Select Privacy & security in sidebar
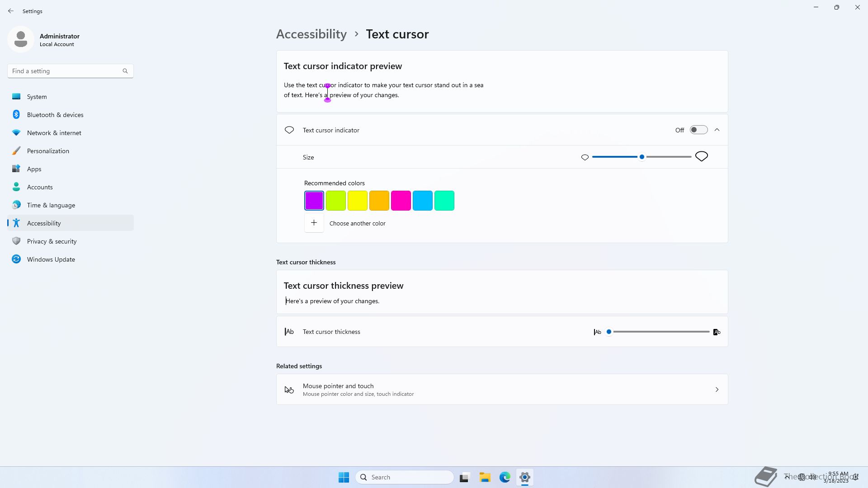The height and width of the screenshot is (488, 868). 52,241
